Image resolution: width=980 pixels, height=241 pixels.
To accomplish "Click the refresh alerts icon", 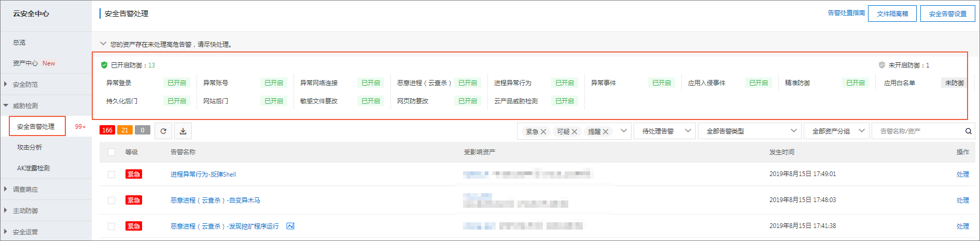I will pyautogui.click(x=163, y=131).
